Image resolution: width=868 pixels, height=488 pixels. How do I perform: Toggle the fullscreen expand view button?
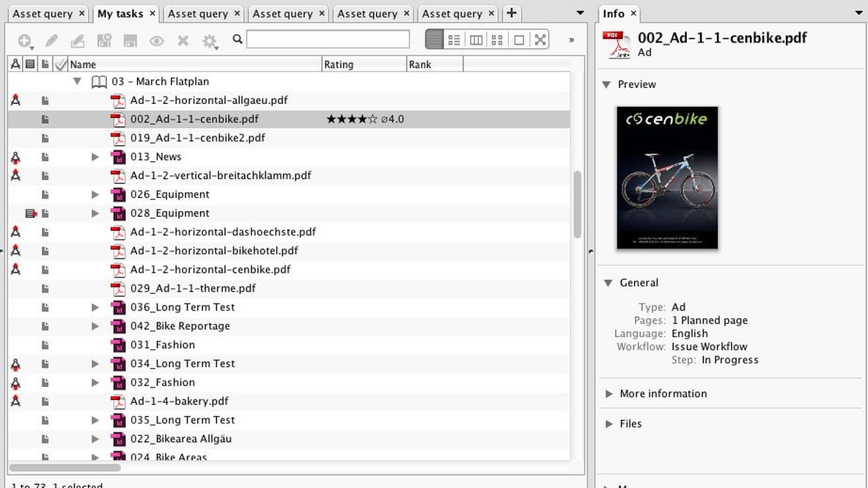(540, 40)
